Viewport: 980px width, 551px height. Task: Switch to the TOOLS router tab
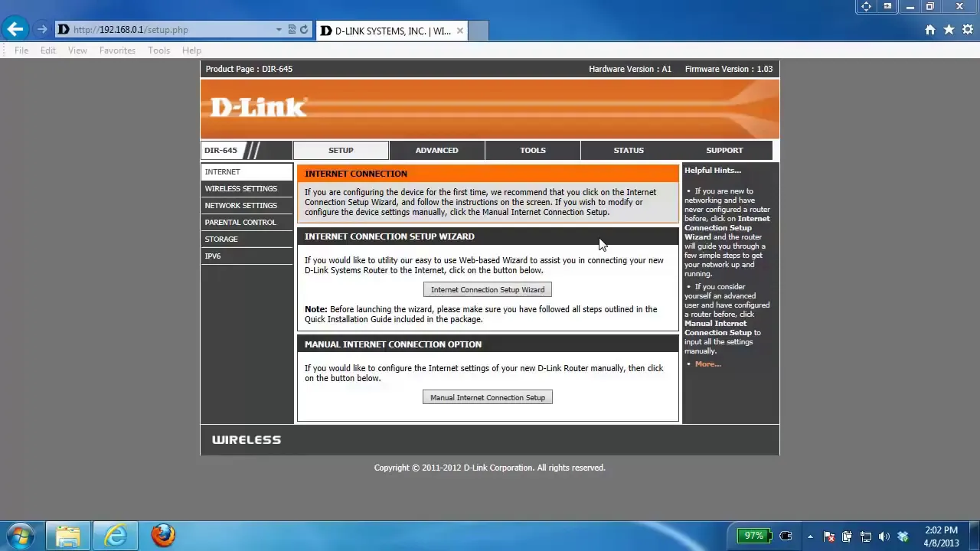[x=533, y=150]
